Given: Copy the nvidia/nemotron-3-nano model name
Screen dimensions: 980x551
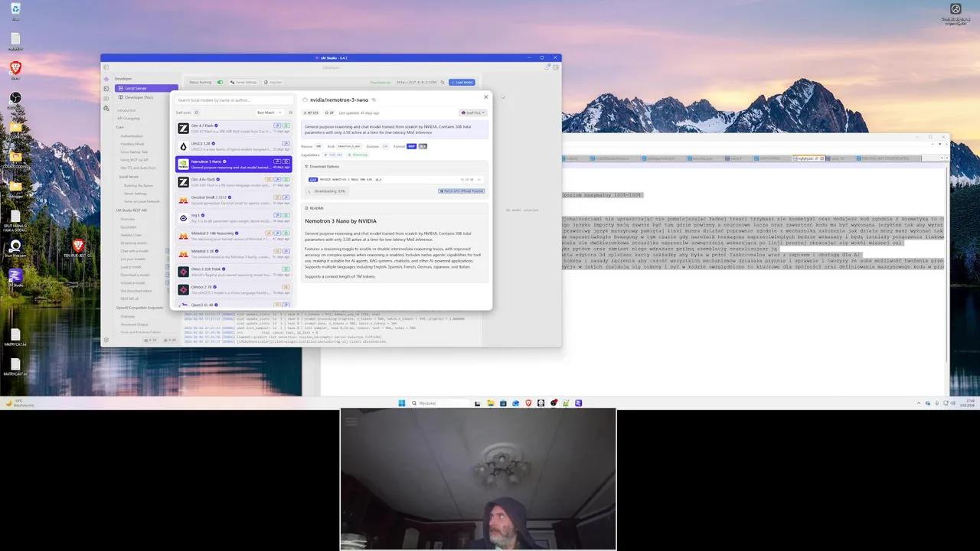Looking at the screenshot, I should (374, 99).
